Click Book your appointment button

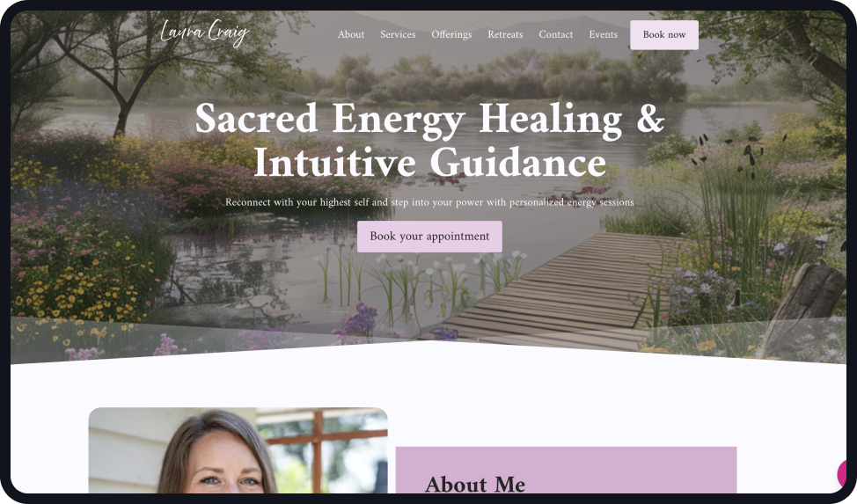point(429,236)
